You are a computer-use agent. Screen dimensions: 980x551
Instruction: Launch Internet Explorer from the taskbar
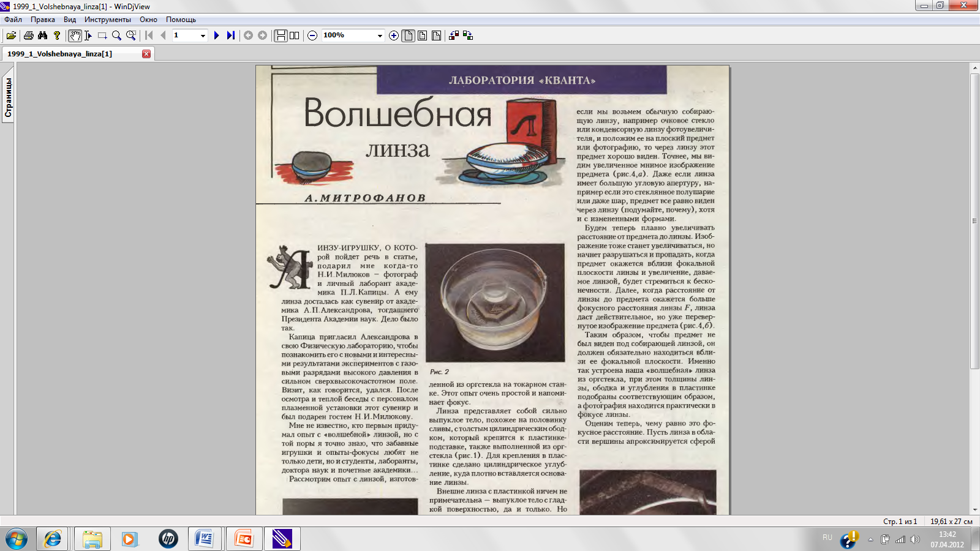(x=53, y=539)
